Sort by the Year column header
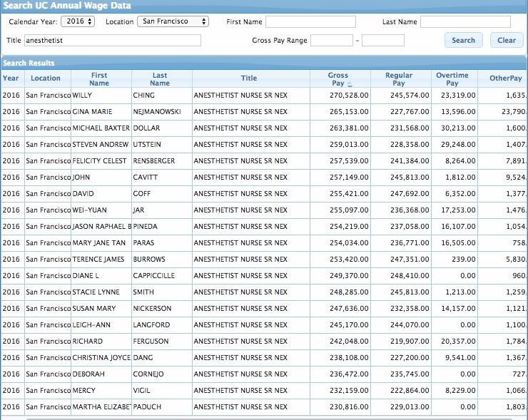Screen dimensions: 528x420 pos(11,78)
